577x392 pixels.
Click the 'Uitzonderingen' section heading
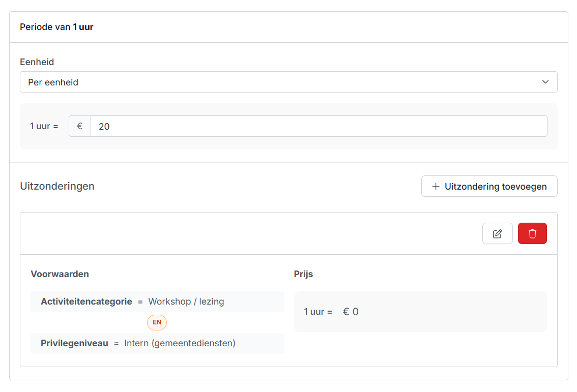(57, 186)
